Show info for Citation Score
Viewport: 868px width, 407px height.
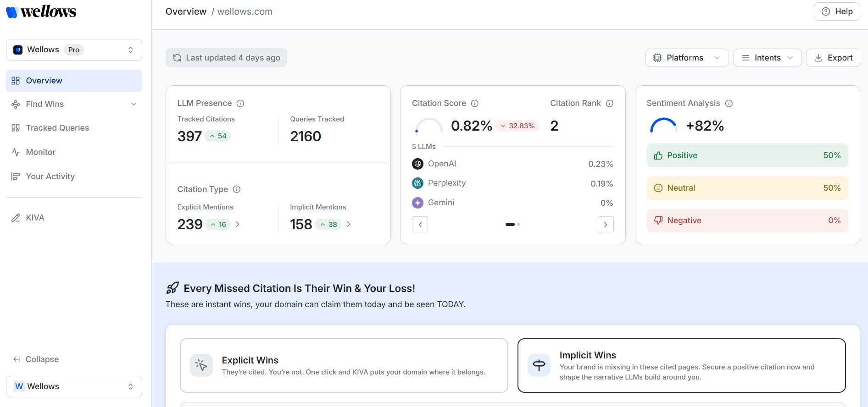(x=475, y=104)
